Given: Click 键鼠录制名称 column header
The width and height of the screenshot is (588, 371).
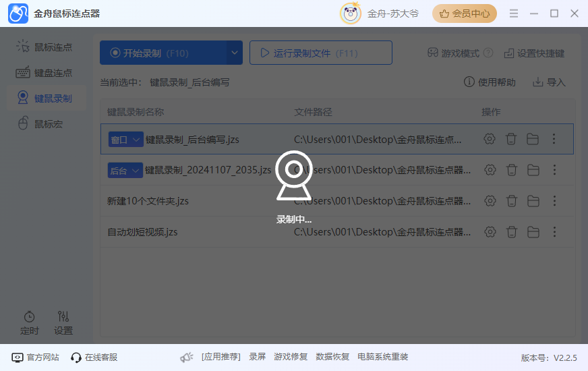Looking at the screenshot, I should click(x=136, y=112).
